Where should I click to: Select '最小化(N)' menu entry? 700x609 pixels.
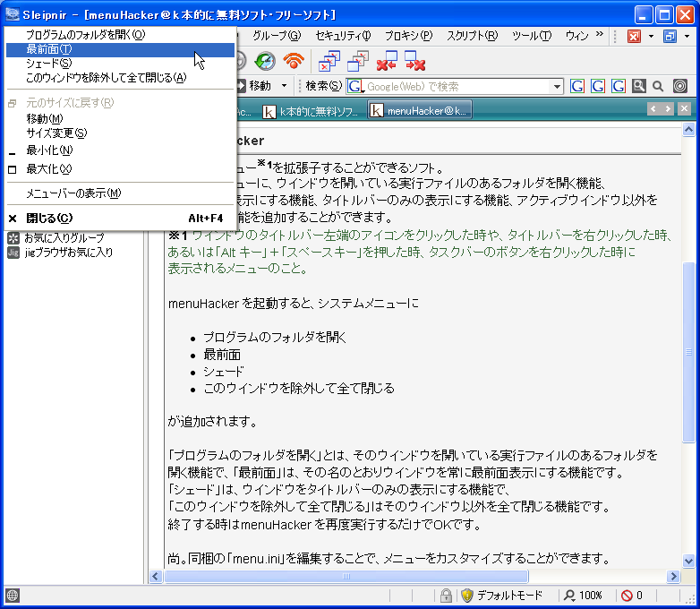tap(120, 150)
